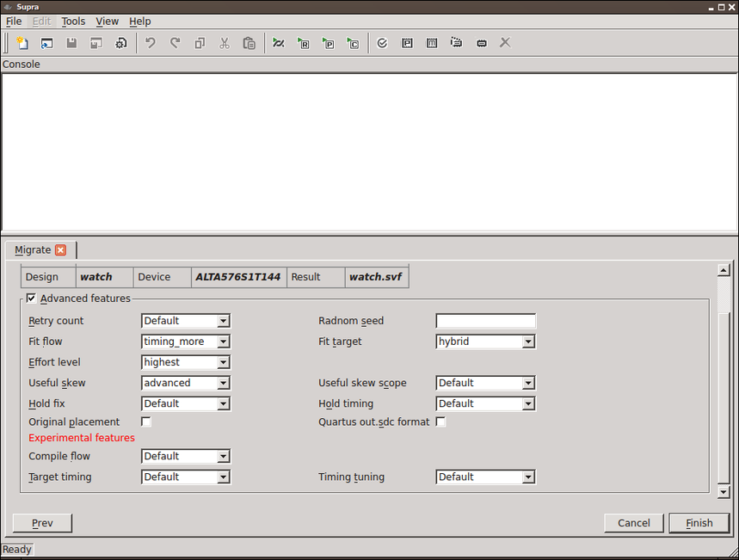Screen dimensions: 739x560
Task: Click the Save floppy disk icon
Action: (71, 43)
